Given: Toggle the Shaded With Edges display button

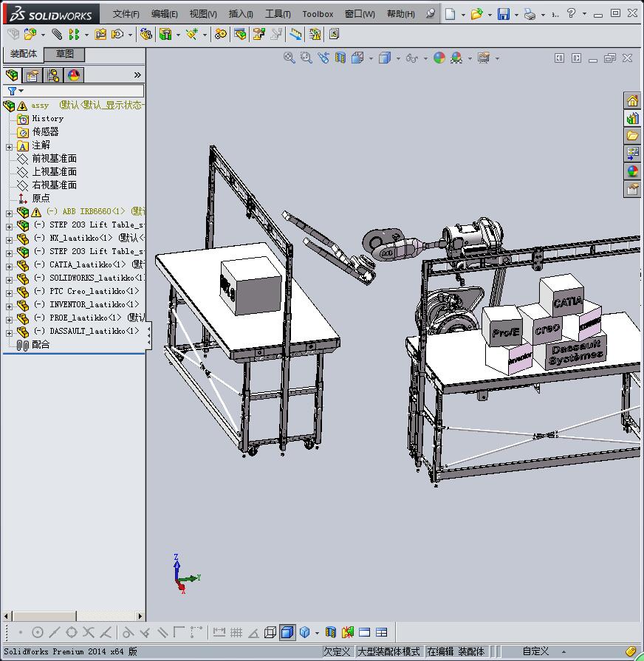Looking at the screenshot, I should click(287, 632).
